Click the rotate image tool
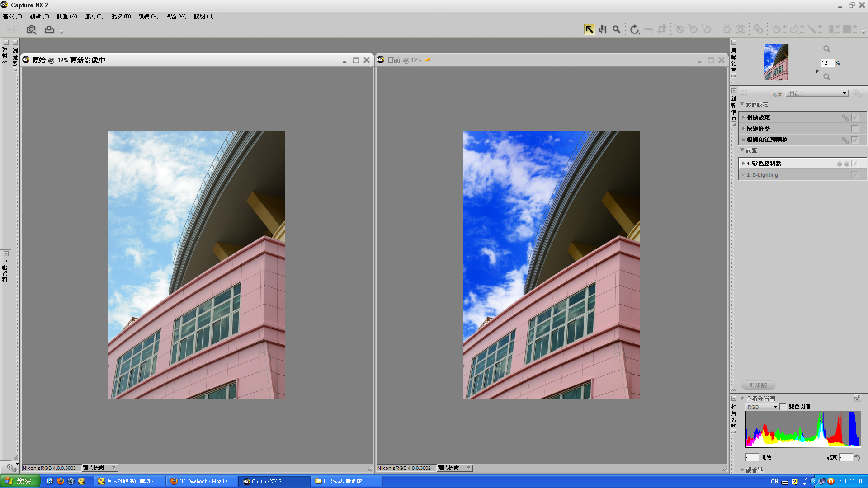Viewport: 868px width, 488px height. click(x=634, y=29)
